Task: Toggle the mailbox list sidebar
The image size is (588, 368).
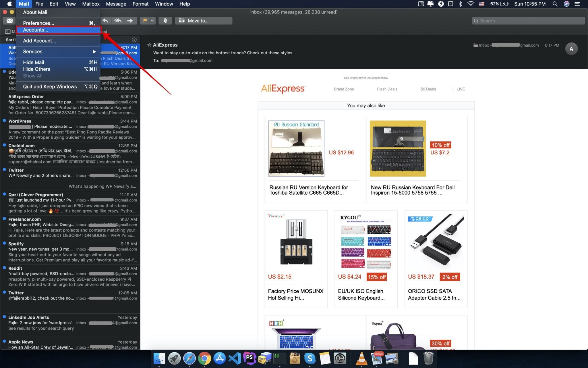Action: (8, 31)
